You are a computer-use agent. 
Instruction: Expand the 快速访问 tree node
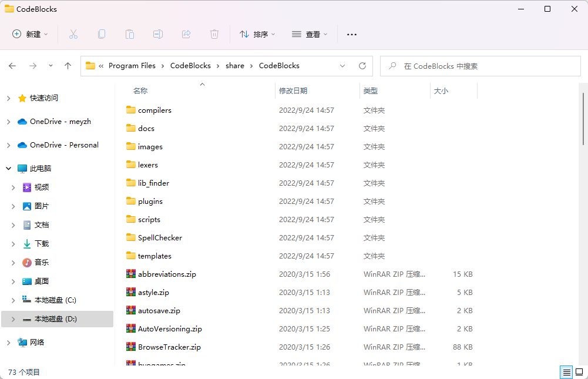[x=8, y=98]
